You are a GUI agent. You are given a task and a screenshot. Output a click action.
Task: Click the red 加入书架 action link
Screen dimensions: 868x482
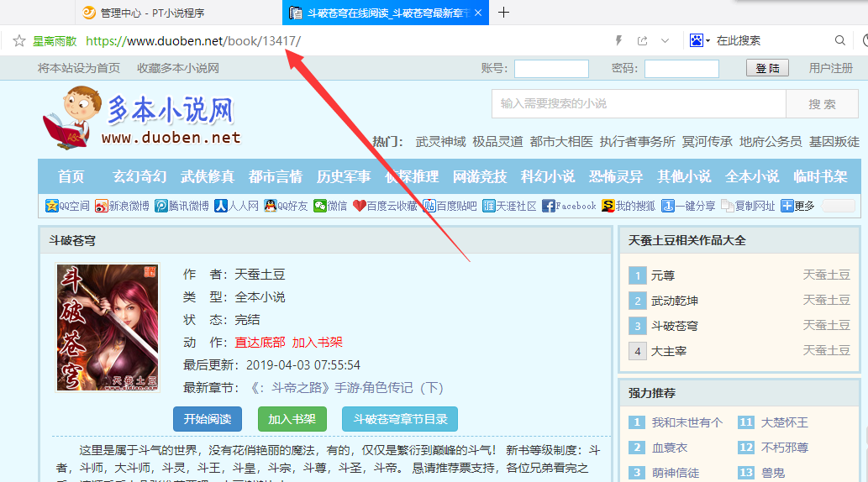click(x=317, y=342)
